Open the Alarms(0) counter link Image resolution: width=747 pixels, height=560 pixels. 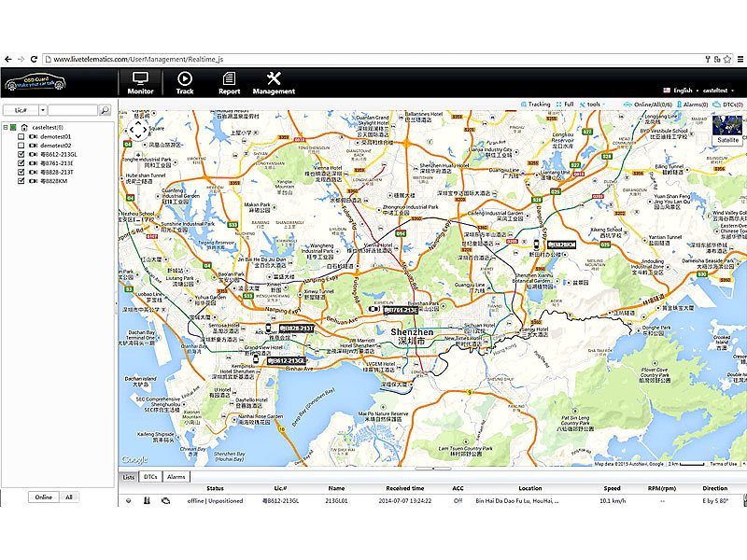pos(692,105)
